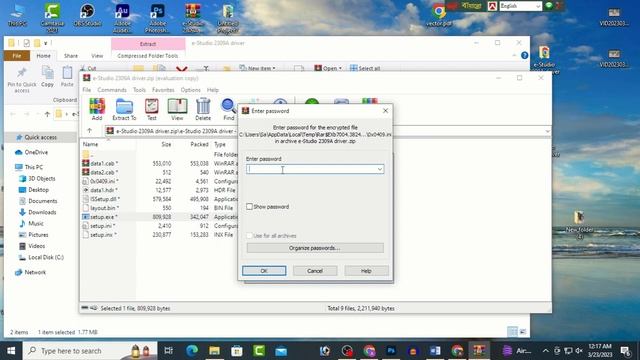Open OBS Studio desktop shortcut

click(x=87, y=16)
